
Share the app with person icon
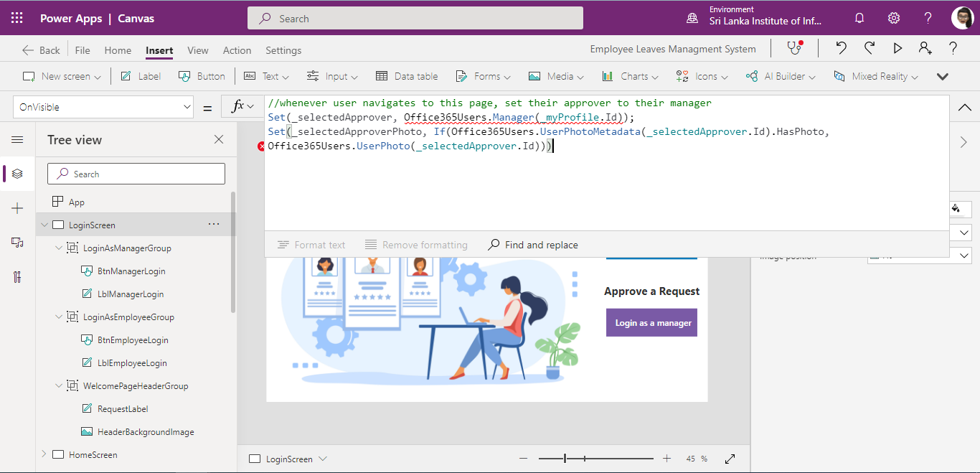pyautogui.click(x=925, y=48)
